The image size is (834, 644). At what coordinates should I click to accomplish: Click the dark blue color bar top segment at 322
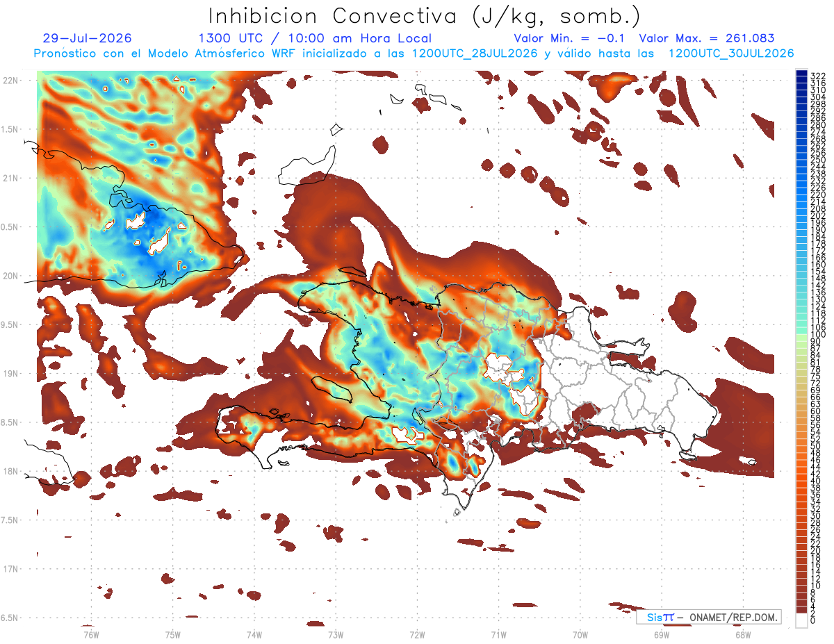(802, 74)
